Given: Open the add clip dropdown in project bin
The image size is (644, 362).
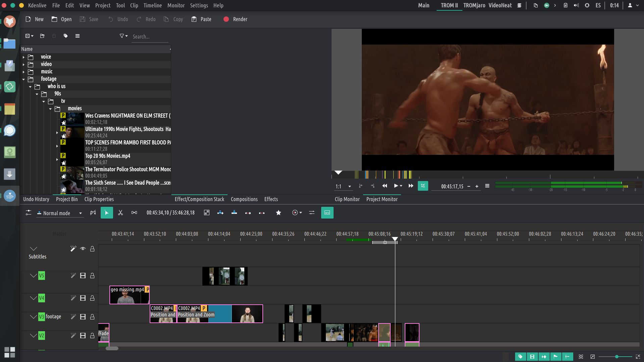Looking at the screenshot, I should [29, 36].
